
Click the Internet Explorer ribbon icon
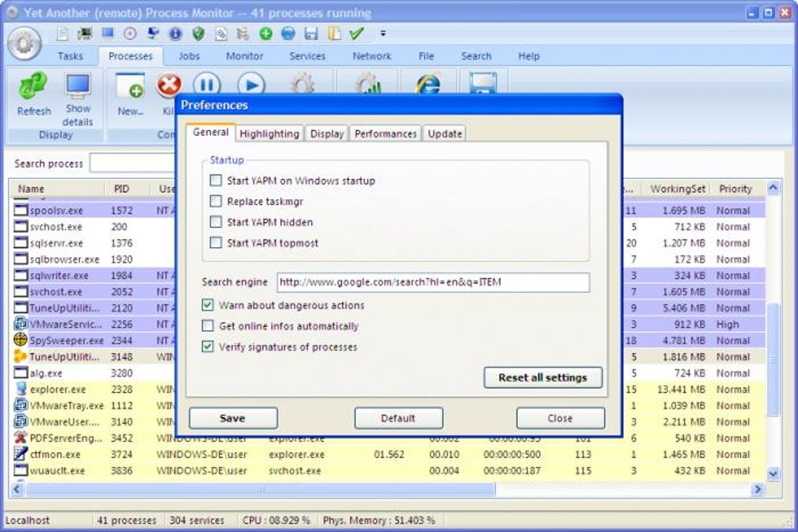tap(427, 84)
